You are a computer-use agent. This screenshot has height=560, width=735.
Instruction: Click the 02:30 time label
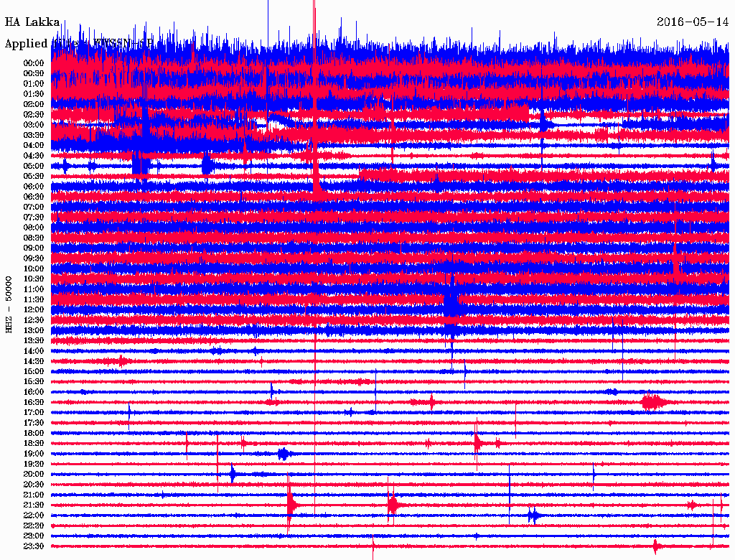[x=34, y=115]
